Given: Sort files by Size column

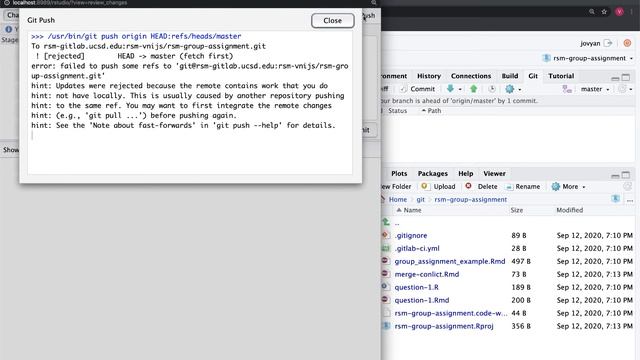Looking at the screenshot, I should [x=517, y=210].
